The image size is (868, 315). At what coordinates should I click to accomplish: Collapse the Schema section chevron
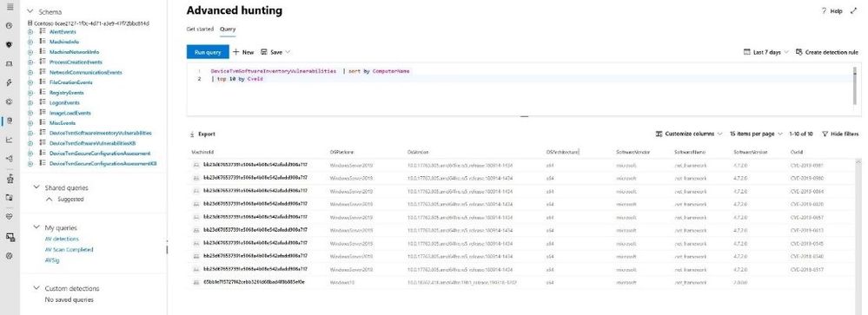[x=30, y=11]
